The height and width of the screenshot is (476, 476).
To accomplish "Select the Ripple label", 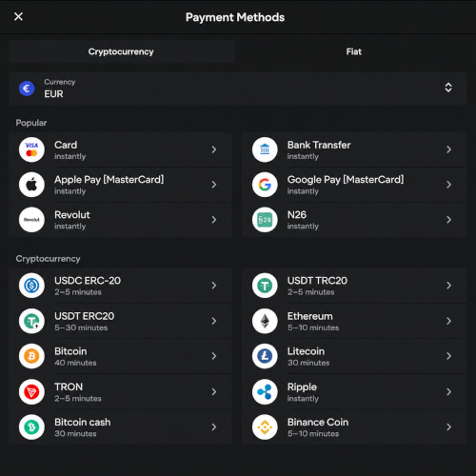I will tap(302, 387).
